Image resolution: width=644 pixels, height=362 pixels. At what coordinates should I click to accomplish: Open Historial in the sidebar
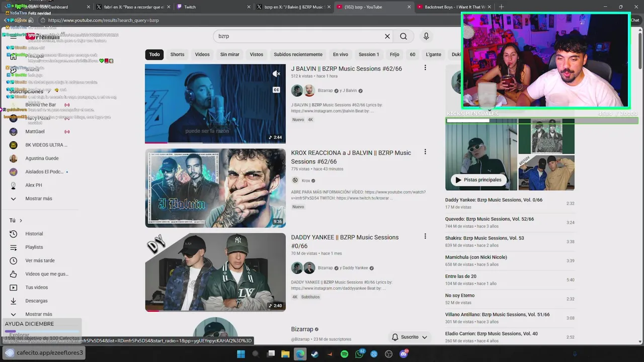(x=34, y=234)
